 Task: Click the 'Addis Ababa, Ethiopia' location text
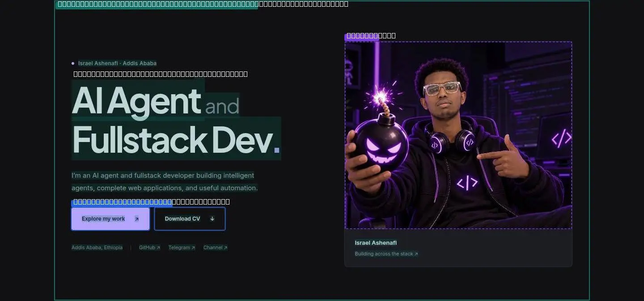(97, 247)
